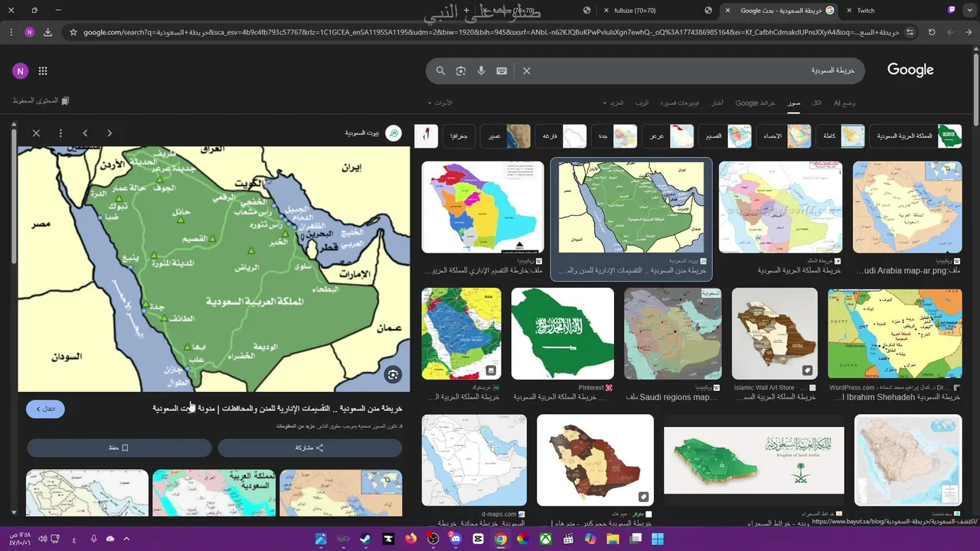Open the preview title link خريطة مدن السعودية
This screenshot has width=980, height=551.
(x=277, y=409)
